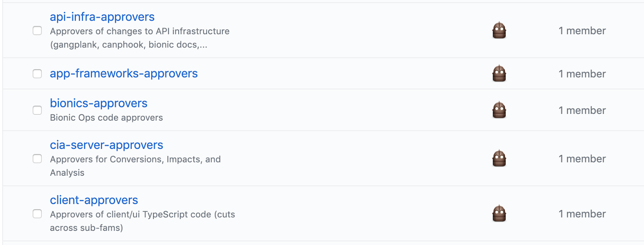Select the app-frameworks-approvers checkbox
644x245 pixels.
click(x=37, y=74)
